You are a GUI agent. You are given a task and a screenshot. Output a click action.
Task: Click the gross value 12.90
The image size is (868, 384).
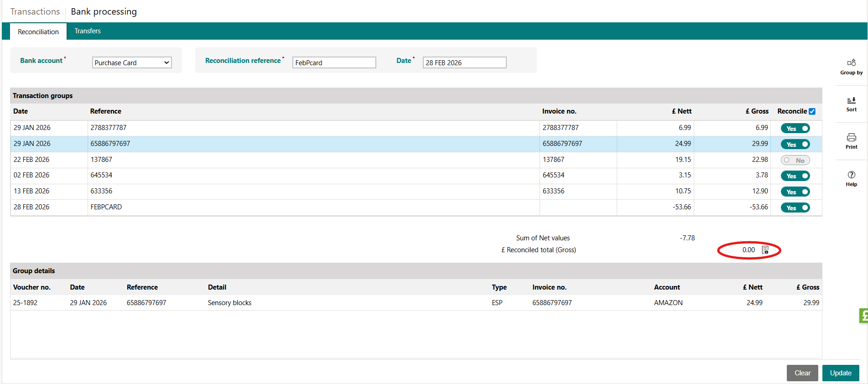pyautogui.click(x=760, y=191)
